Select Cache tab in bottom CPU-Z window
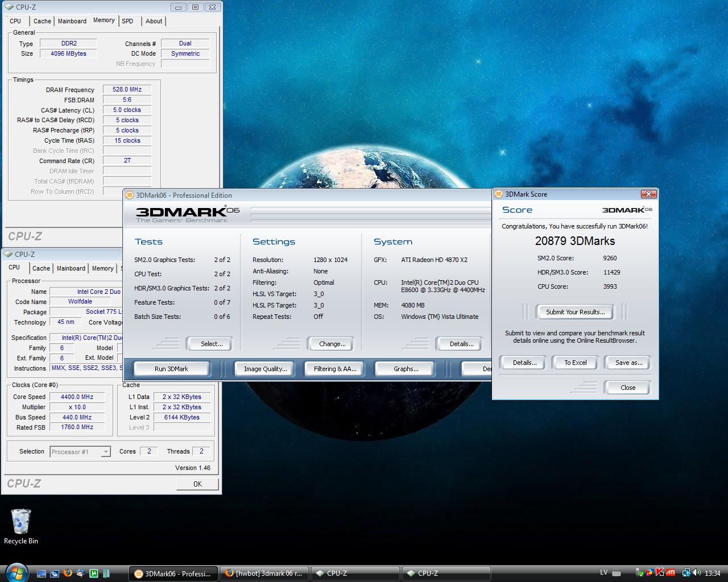728x582 pixels. (x=41, y=268)
